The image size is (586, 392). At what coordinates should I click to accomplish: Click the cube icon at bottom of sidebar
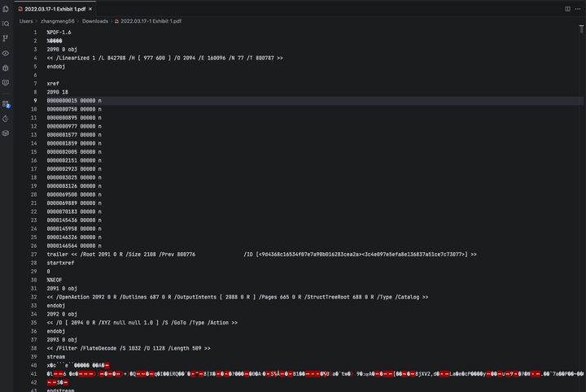(6, 133)
